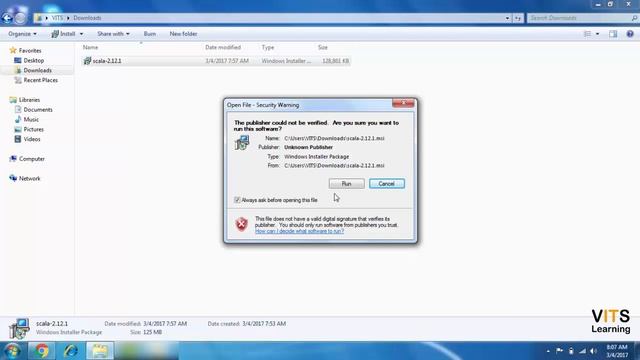Open the Documents library
Screen dimensions: 640x360
coord(38,109)
